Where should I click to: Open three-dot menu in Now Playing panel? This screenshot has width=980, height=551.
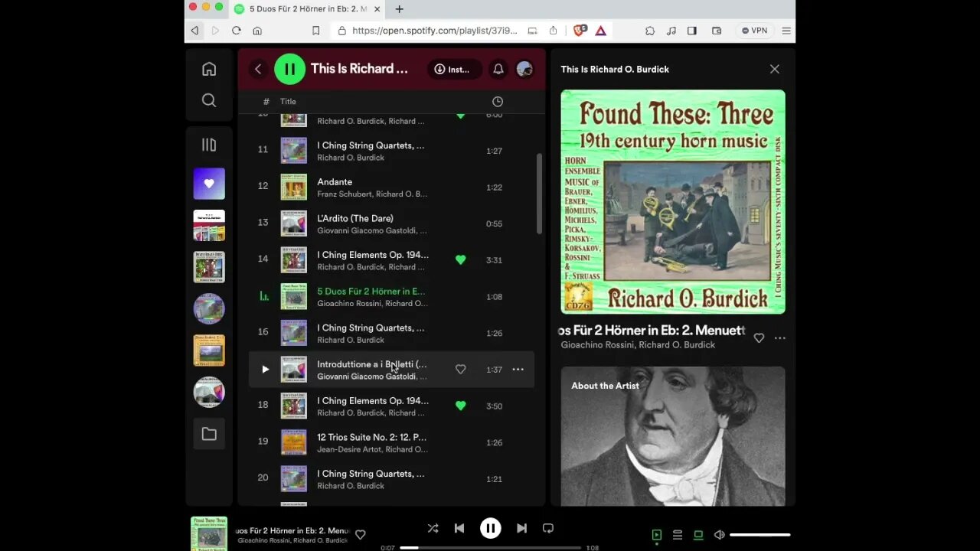[779, 337]
